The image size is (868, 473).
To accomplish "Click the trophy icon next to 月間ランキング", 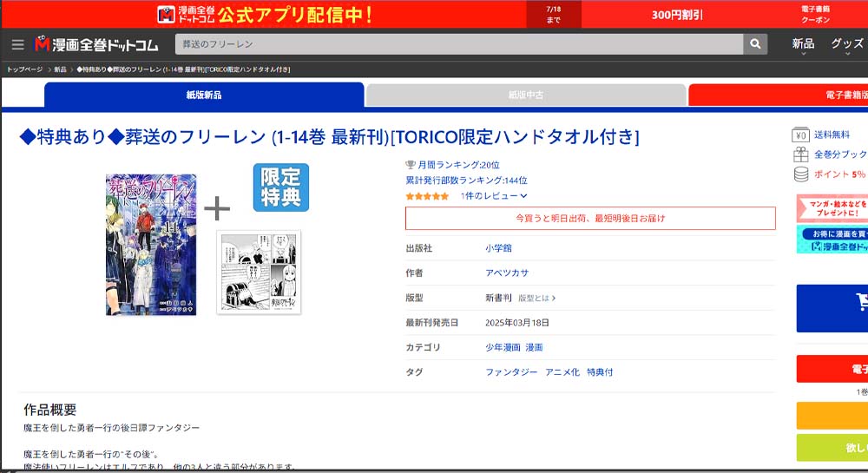I will 411,165.
